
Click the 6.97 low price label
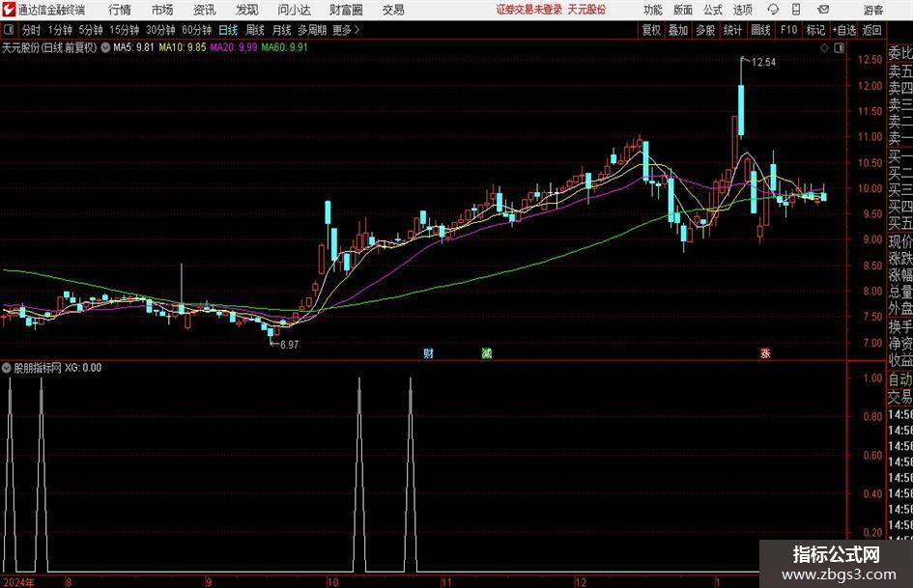290,345
